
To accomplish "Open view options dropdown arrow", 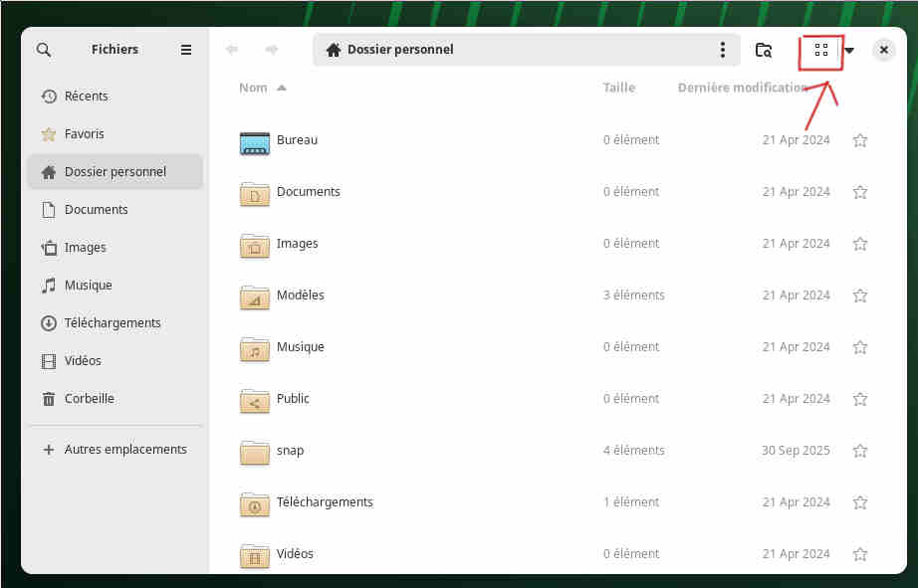I will [849, 51].
